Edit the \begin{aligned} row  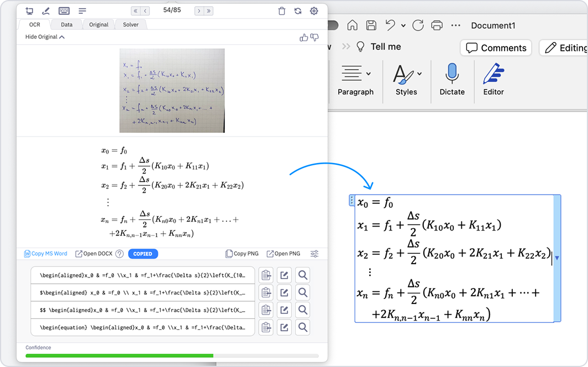coord(284,275)
